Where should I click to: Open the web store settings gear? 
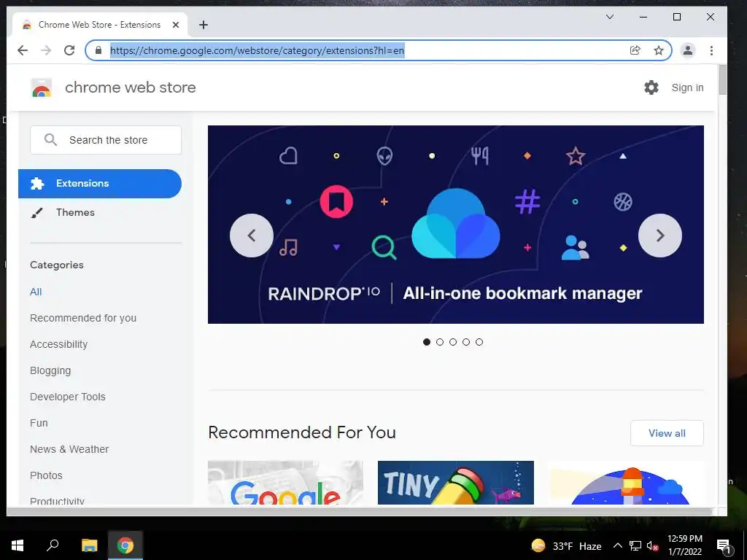[651, 87]
